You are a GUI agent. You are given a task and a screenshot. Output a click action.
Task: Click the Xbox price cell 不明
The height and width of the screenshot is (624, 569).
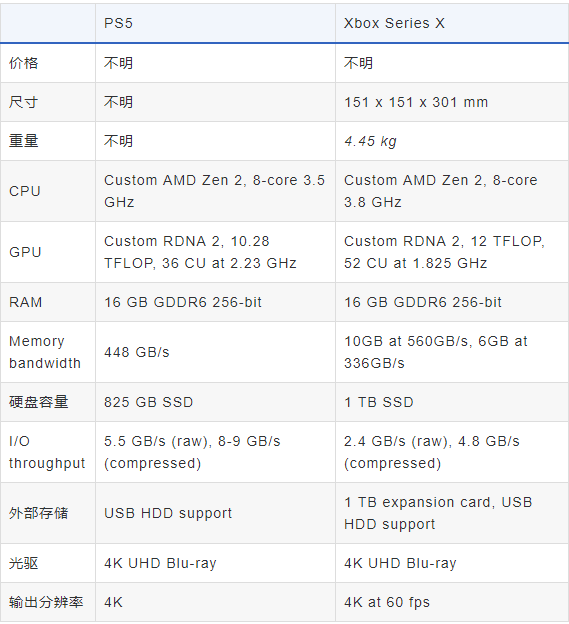tap(452, 63)
